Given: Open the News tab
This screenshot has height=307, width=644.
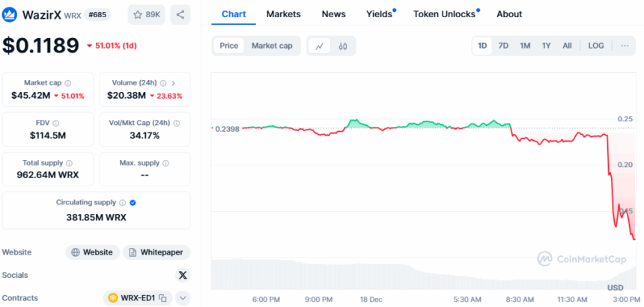Looking at the screenshot, I should pyautogui.click(x=333, y=14).
